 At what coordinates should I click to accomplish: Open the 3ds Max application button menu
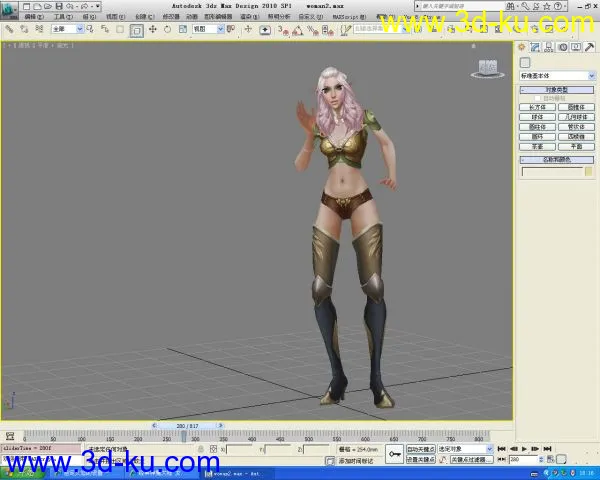[x=8, y=10]
